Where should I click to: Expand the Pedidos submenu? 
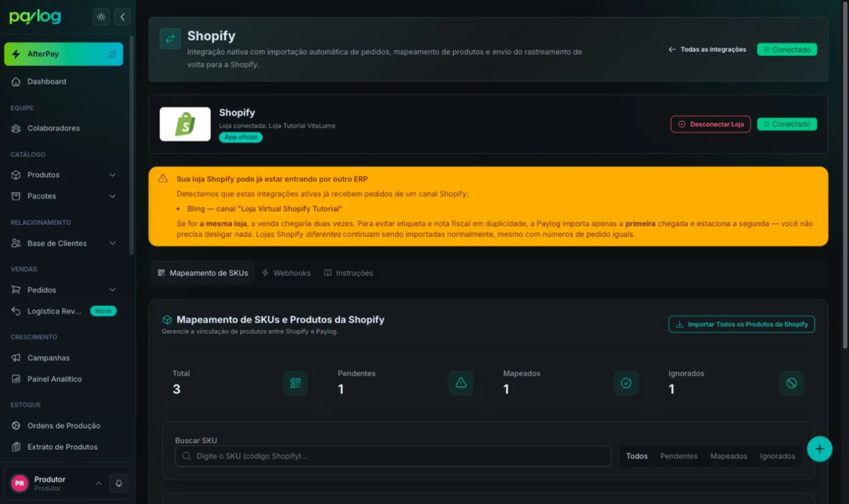[112, 290]
